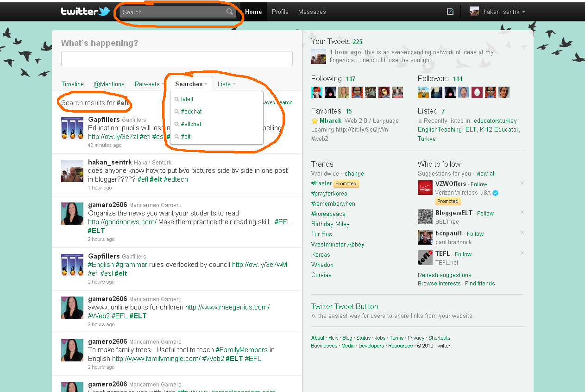Open Your Tweets 225 count
585x392 pixels.
(358, 42)
